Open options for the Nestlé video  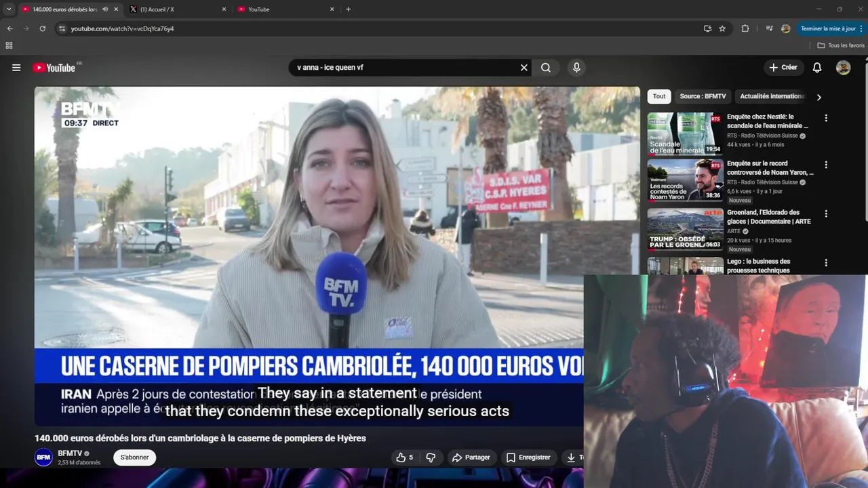(x=826, y=118)
